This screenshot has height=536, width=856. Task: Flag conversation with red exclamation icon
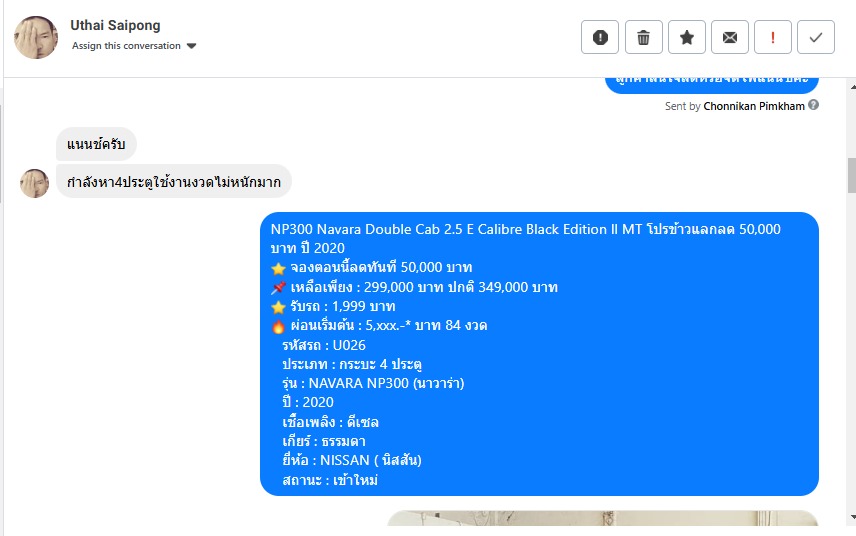(x=772, y=37)
